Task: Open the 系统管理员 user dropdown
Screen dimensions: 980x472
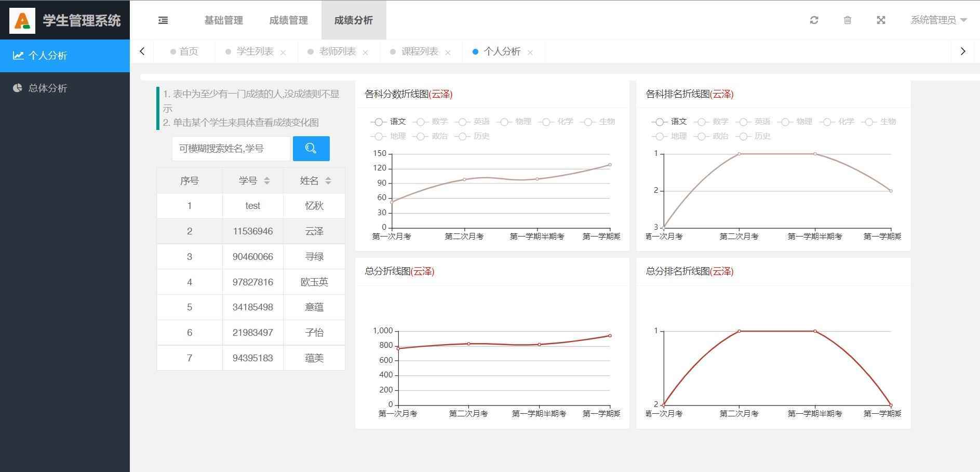Action: 938,20
